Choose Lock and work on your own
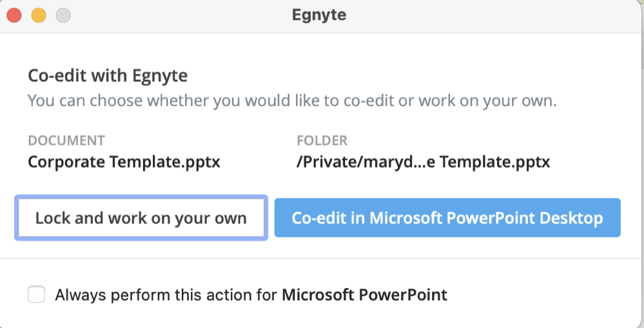The height and width of the screenshot is (328, 644). click(x=141, y=218)
